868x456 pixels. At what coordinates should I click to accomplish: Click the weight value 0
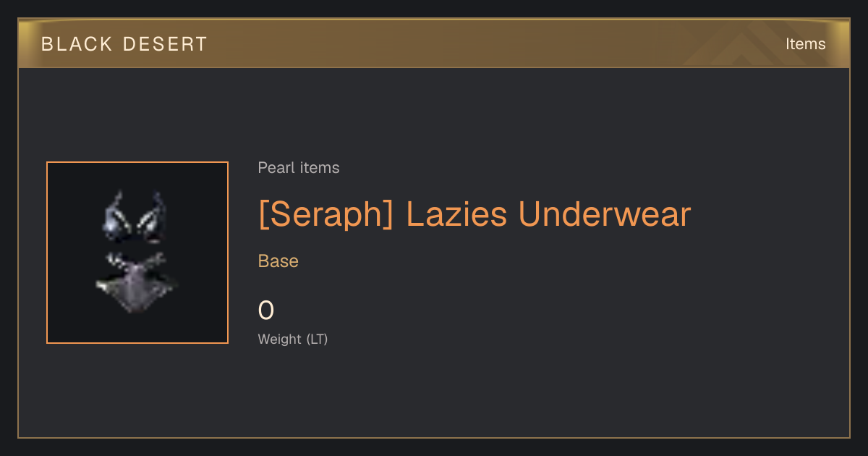266,311
